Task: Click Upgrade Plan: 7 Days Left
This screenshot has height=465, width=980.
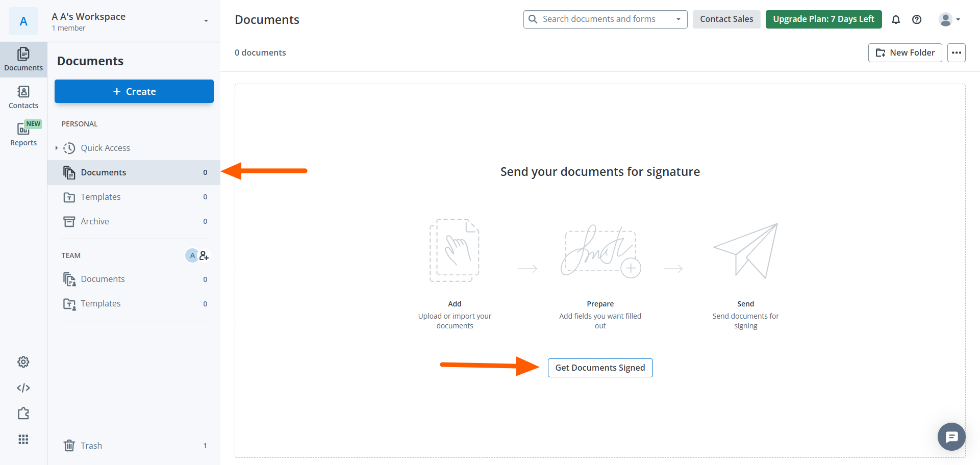Action: (x=823, y=19)
